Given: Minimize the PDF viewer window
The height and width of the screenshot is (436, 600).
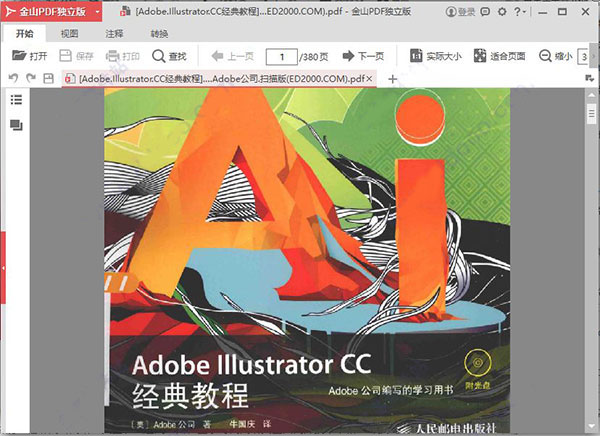Looking at the screenshot, I should [542, 12].
